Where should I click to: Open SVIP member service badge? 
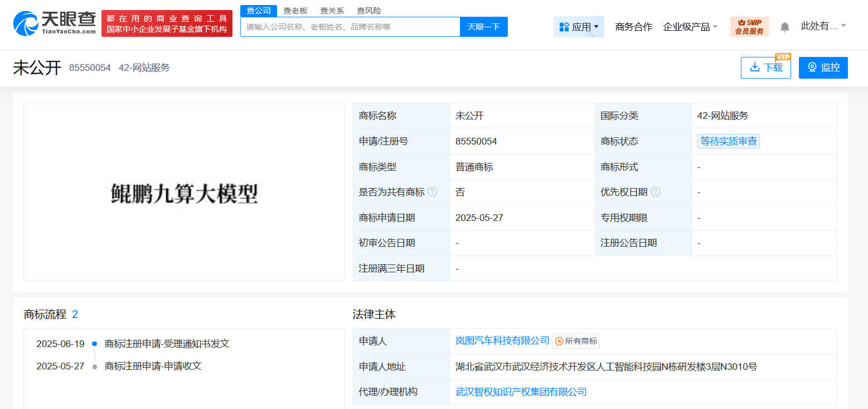[749, 27]
